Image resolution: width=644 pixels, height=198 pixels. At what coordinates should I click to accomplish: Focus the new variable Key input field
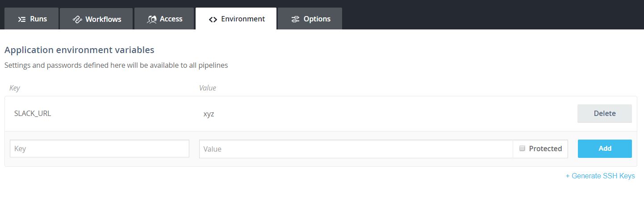[100, 149]
